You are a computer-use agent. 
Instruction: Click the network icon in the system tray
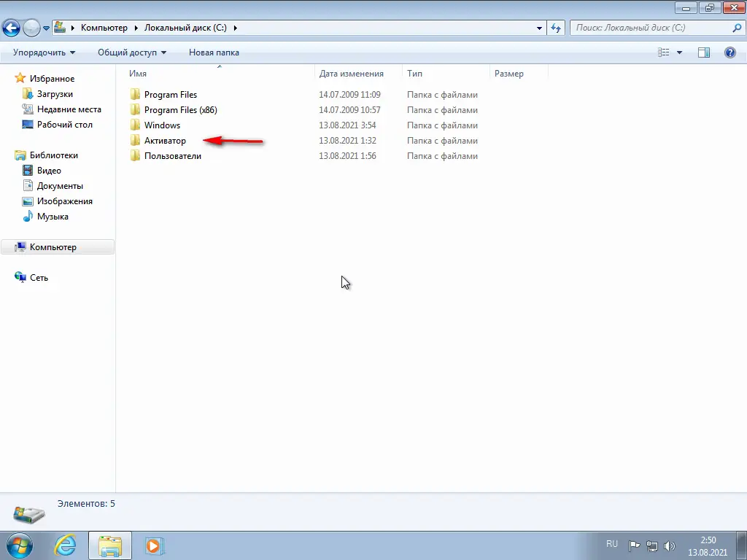pos(652,544)
